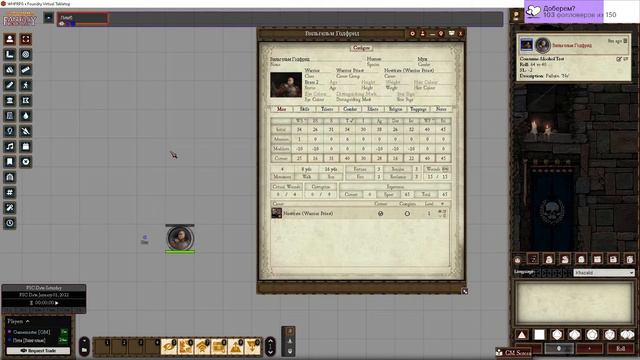This screenshot has width=640, height=360.
Task: Click the hashtag tool in left toolbar
Action: pyautogui.click(x=10, y=192)
